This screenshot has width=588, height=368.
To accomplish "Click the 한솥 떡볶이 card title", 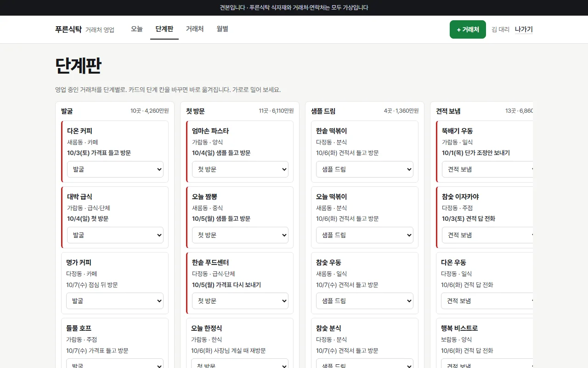I will [x=332, y=131].
